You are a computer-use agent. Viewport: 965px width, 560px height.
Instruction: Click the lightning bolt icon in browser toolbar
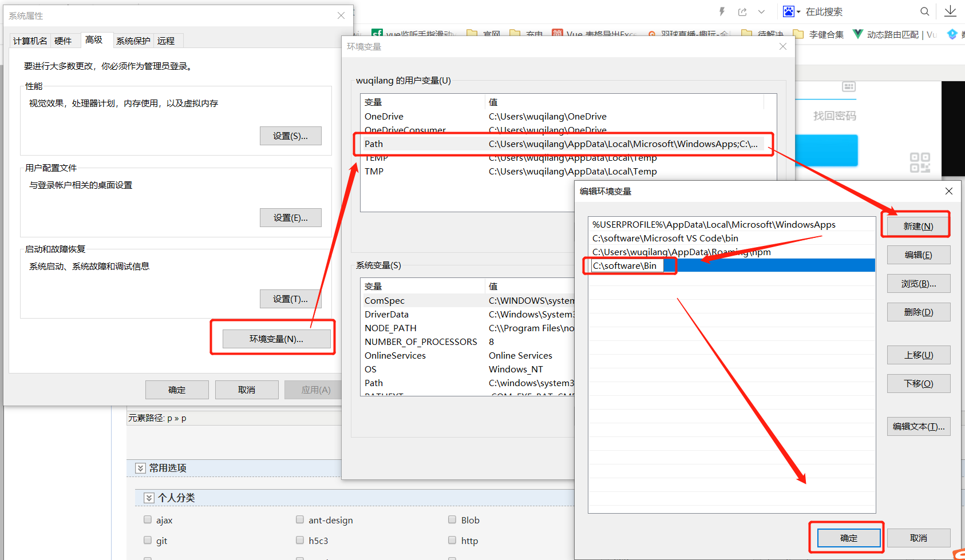(722, 11)
